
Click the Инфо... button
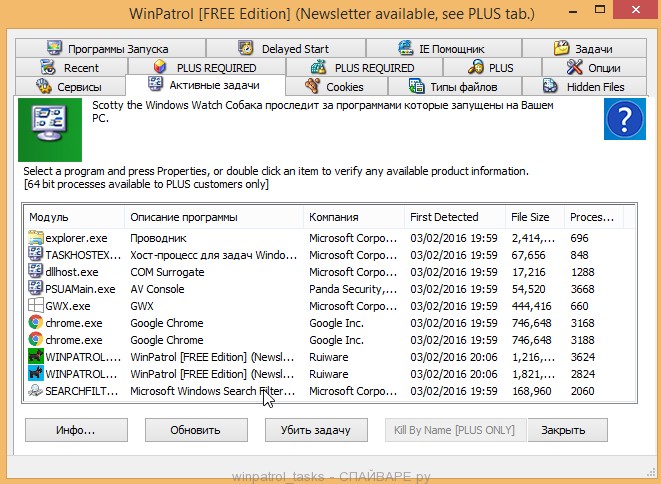click(76, 430)
